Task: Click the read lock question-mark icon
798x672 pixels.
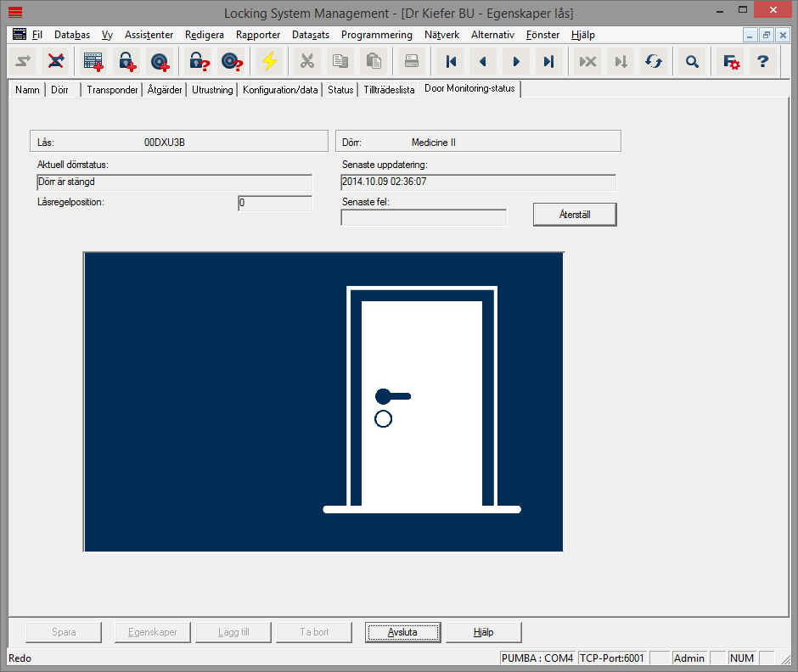Action: coord(198,61)
